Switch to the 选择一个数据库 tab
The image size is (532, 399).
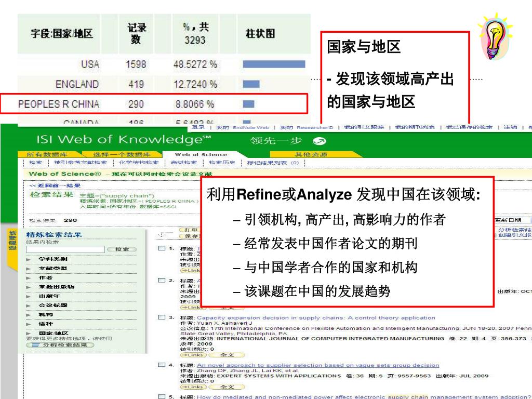pos(122,154)
